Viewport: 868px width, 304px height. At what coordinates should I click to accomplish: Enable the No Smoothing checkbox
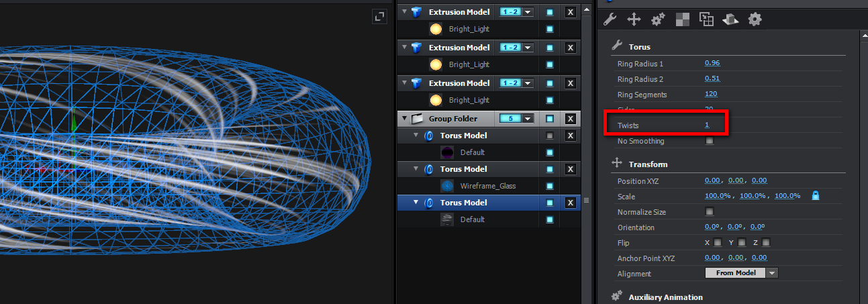[x=710, y=141]
